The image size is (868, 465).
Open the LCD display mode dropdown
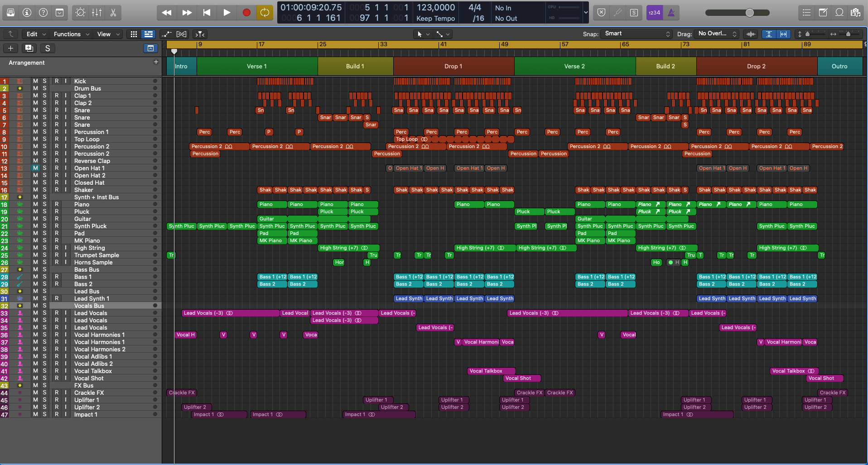585,13
